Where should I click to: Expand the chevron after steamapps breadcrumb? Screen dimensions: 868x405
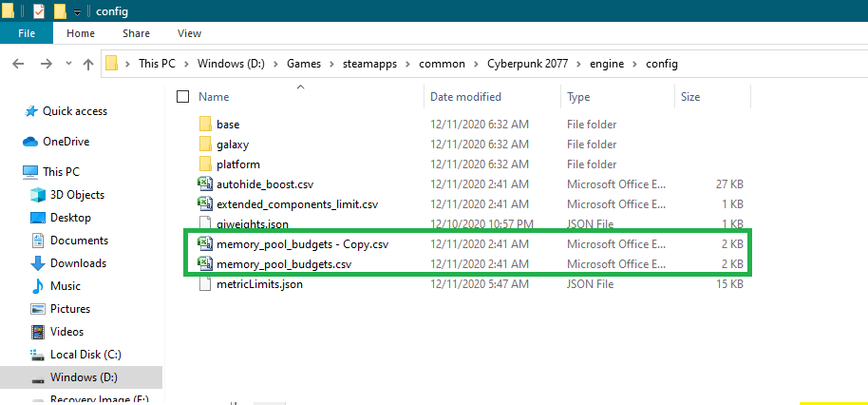click(408, 64)
